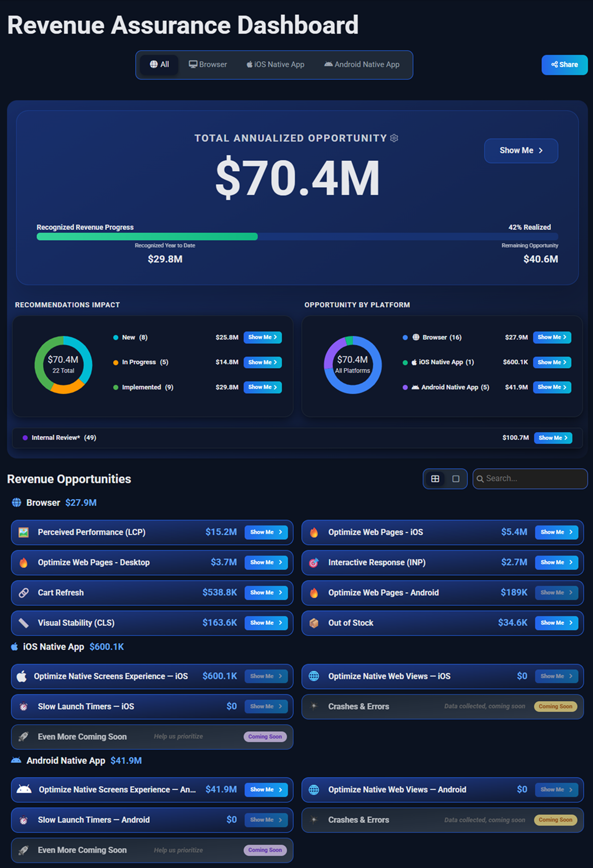Select the Android Native App tab
This screenshot has height=868, width=593.
[x=362, y=64]
